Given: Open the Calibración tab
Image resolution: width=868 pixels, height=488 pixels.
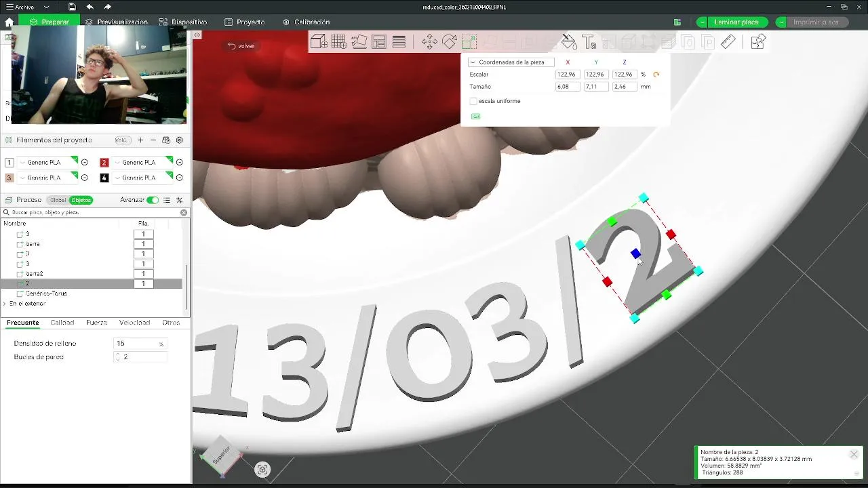Looking at the screenshot, I should pos(306,22).
